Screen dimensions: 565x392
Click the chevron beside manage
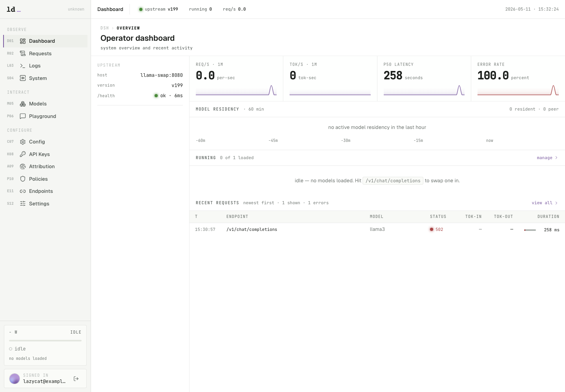pos(556,158)
